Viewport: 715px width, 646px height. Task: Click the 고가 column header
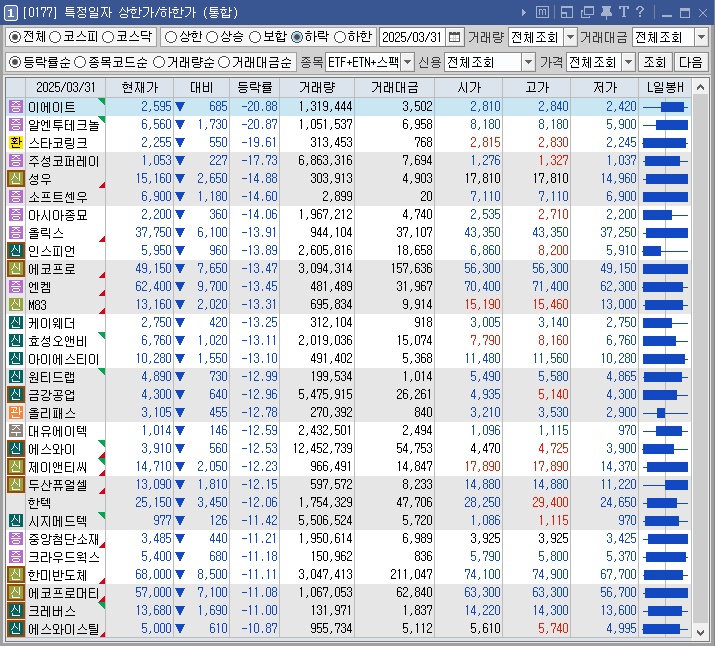pyautogui.click(x=537, y=88)
